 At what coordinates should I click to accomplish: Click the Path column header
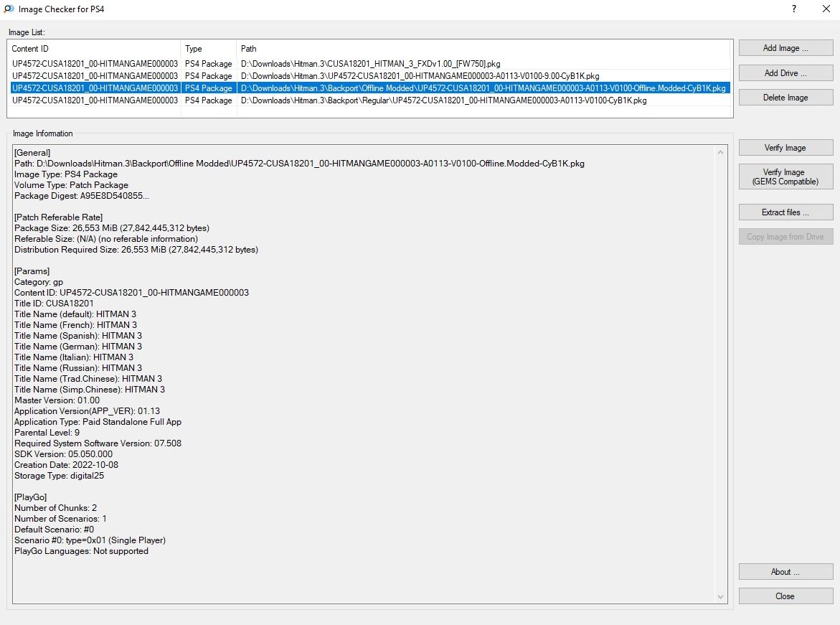(x=484, y=49)
